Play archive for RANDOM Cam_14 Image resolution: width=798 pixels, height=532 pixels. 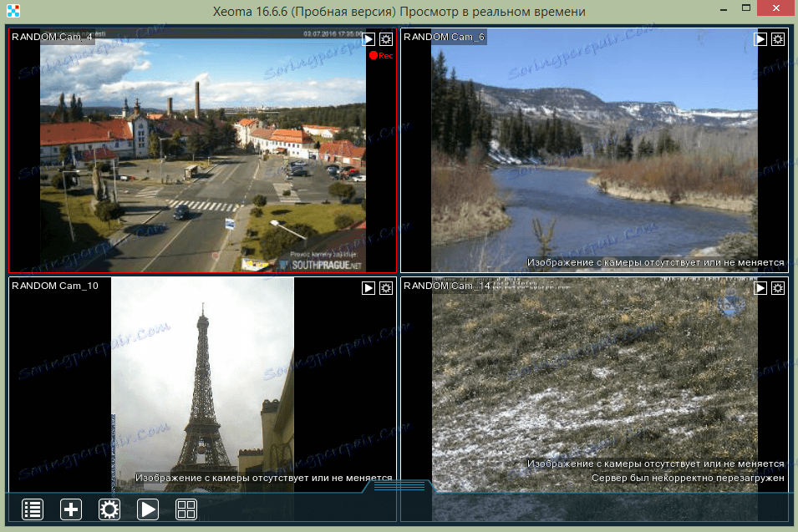pyautogui.click(x=760, y=288)
